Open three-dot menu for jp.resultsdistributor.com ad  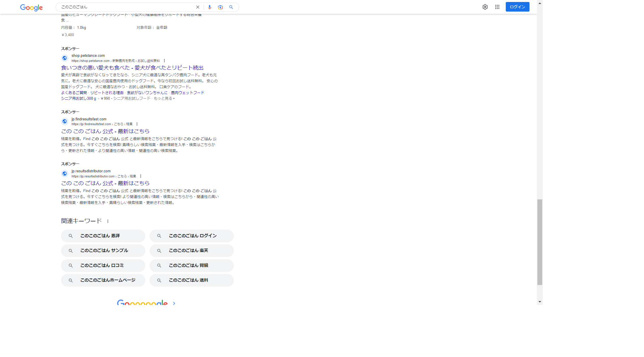click(141, 176)
